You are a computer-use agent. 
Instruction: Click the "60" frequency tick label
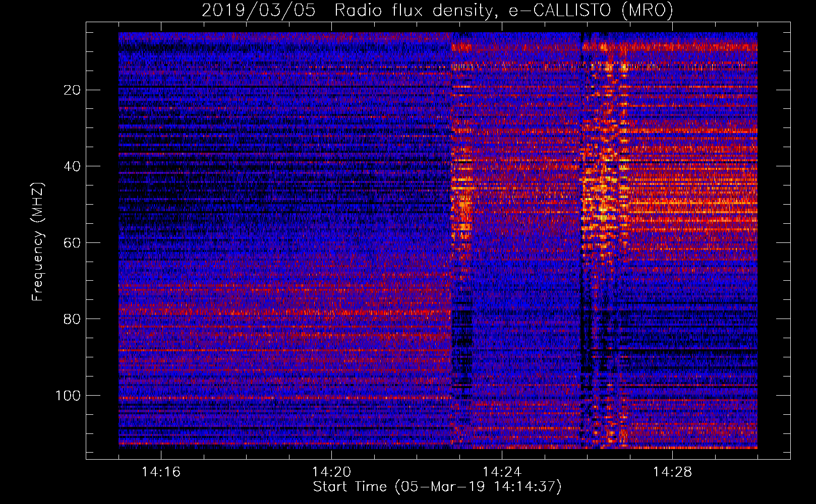[73, 243]
